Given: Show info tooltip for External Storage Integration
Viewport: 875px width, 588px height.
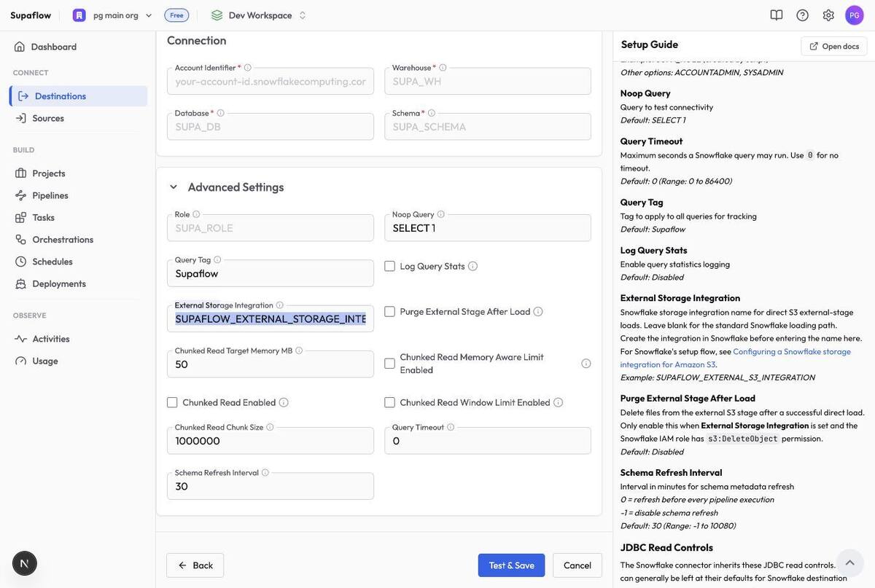Looking at the screenshot, I should (x=280, y=305).
